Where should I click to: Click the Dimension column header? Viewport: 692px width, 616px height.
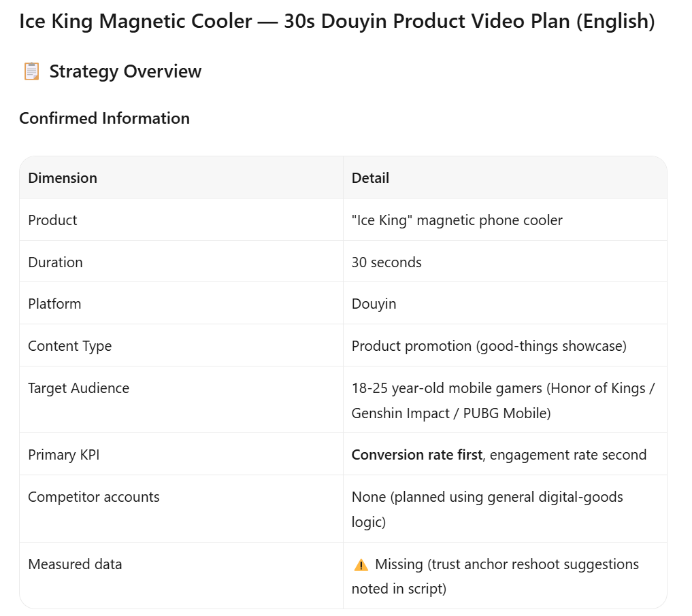pyautogui.click(x=63, y=177)
